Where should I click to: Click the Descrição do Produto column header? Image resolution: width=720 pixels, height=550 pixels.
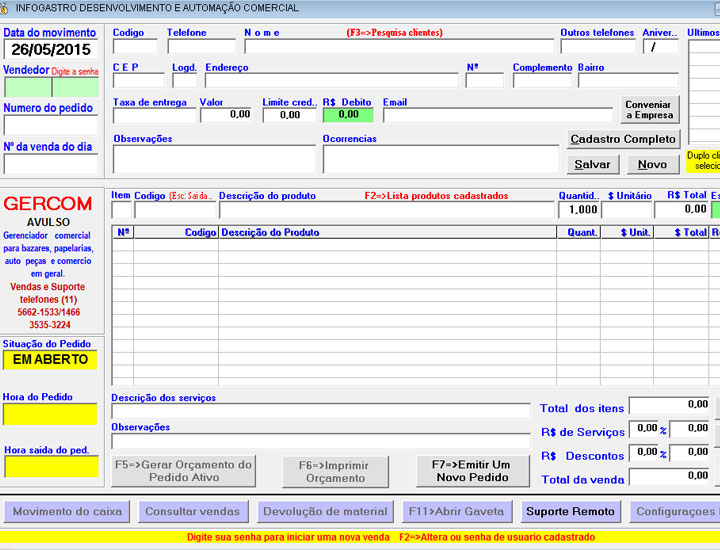coord(388,232)
